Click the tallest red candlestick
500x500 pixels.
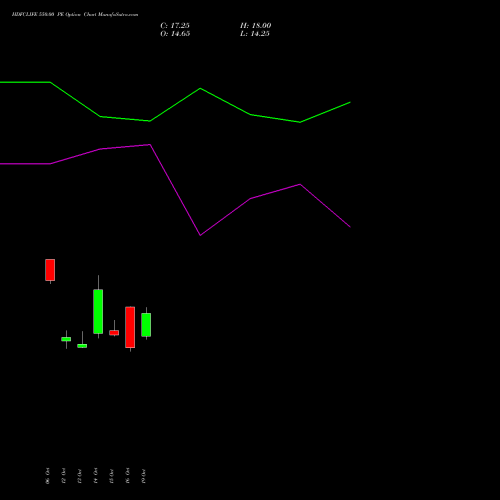coord(130,327)
